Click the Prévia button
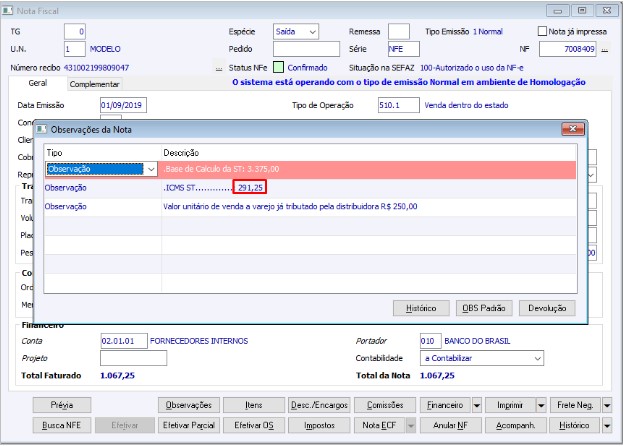The width and height of the screenshot is (623, 446). [x=62, y=405]
